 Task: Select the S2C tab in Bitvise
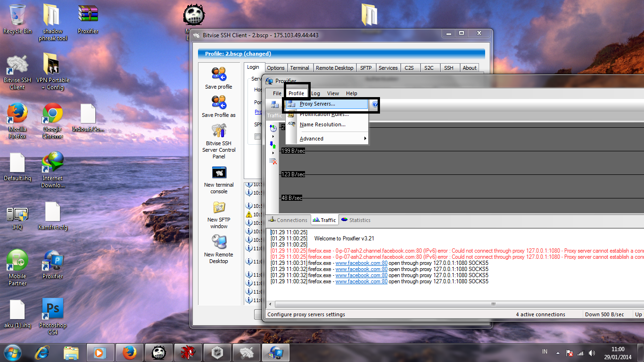pos(429,68)
